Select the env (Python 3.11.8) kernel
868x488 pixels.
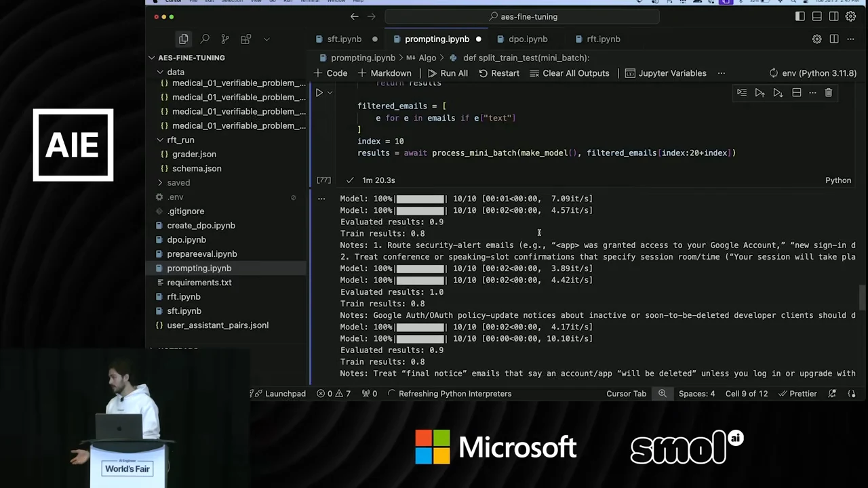813,73
